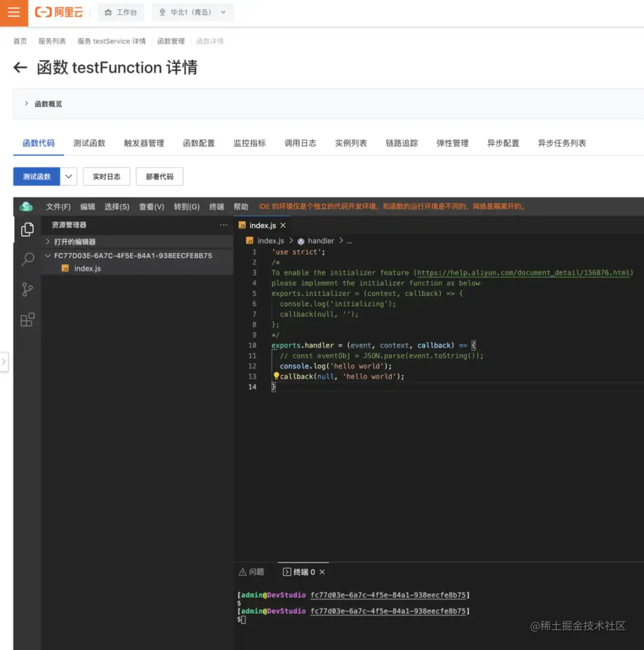Screen dimensions: 644x650
Task: Close the terminal 0 tab
Action: (x=323, y=572)
